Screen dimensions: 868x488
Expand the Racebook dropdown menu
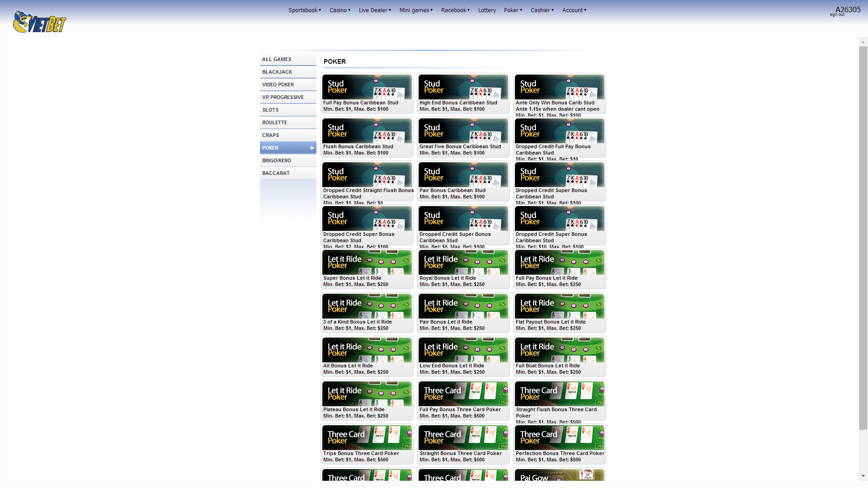click(455, 10)
